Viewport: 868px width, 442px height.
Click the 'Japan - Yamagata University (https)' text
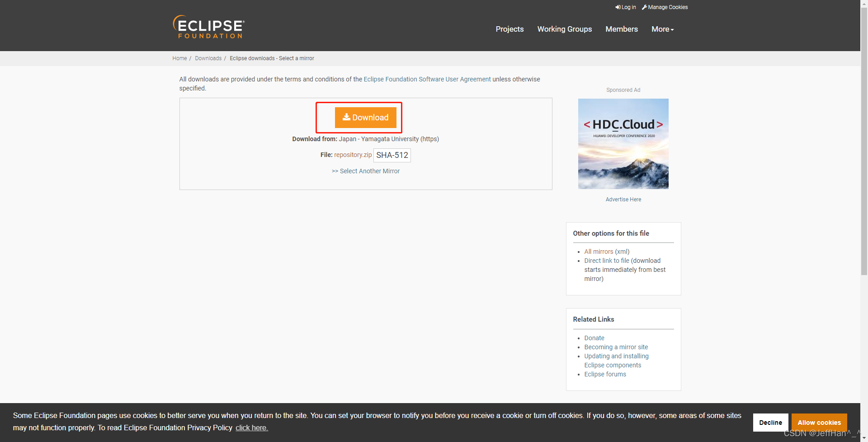pyautogui.click(x=389, y=139)
